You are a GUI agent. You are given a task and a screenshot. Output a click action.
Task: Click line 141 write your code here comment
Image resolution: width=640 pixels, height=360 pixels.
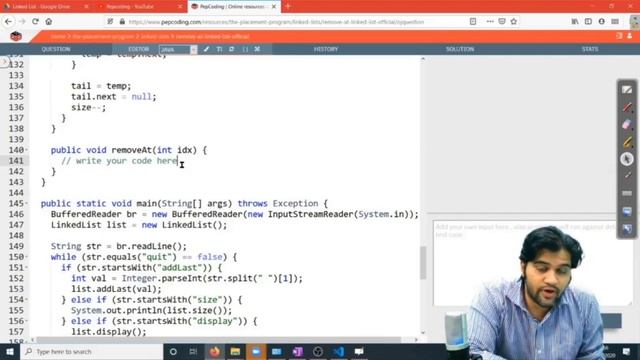(x=119, y=161)
